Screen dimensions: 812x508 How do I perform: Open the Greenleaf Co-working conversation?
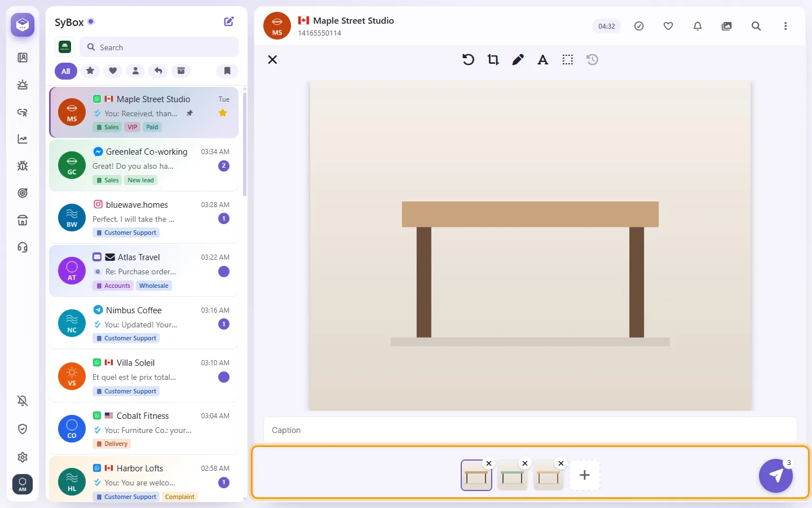click(144, 165)
